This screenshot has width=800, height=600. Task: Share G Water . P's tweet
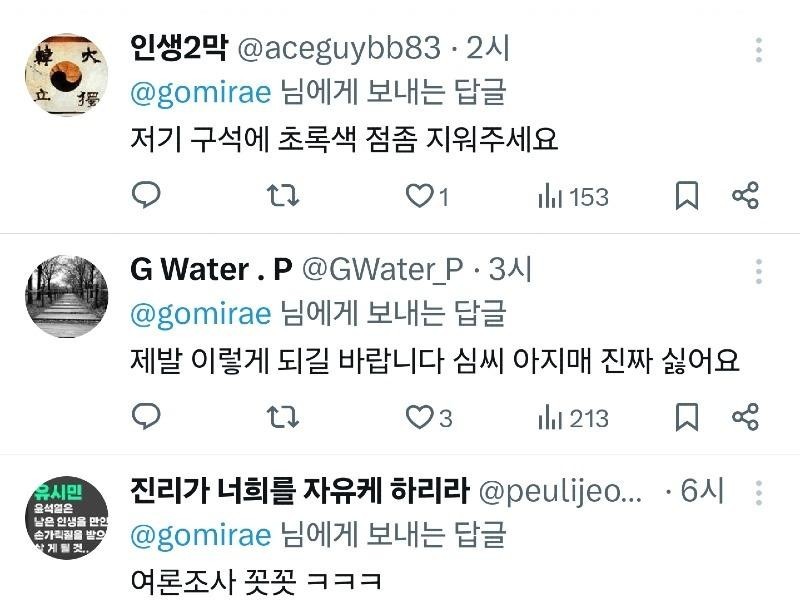745,417
